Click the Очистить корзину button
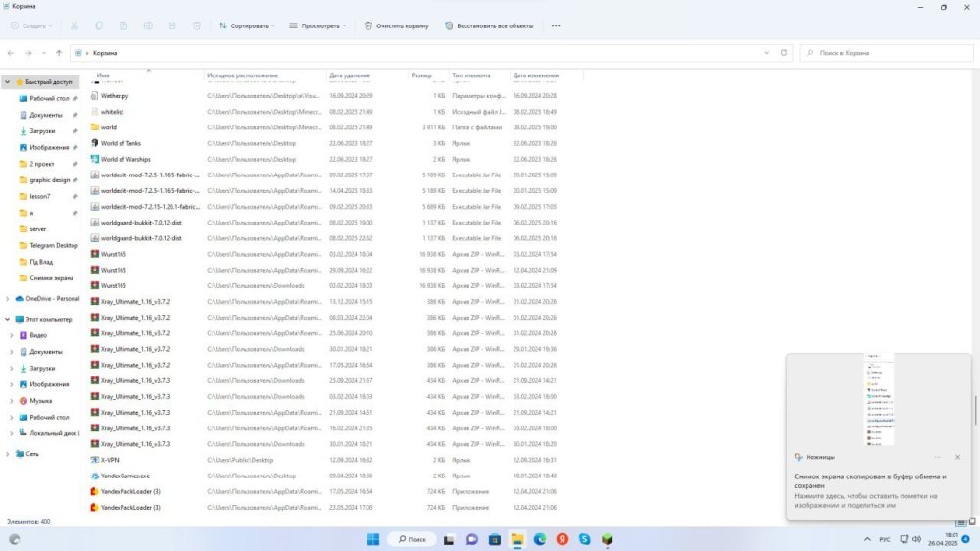The image size is (980, 551). click(x=396, y=25)
